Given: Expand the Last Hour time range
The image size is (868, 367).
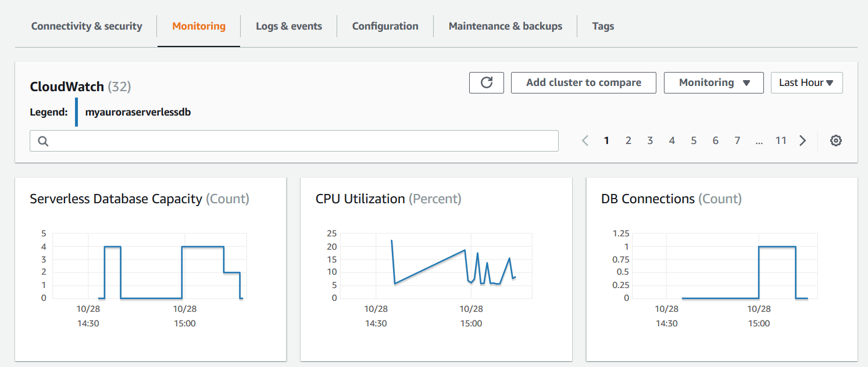Looking at the screenshot, I should pyautogui.click(x=806, y=82).
